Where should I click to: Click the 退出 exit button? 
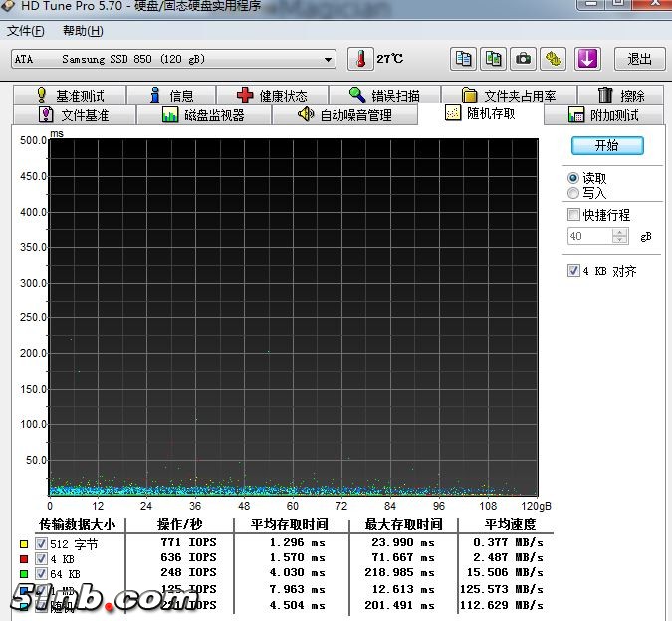(x=639, y=59)
